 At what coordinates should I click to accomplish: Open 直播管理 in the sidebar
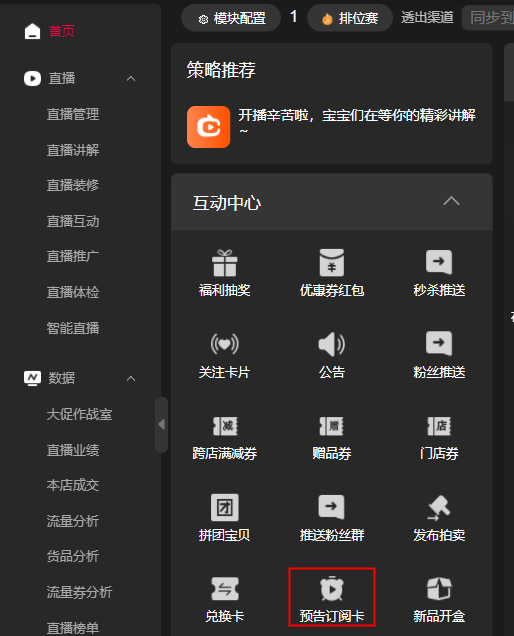click(x=73, y=114)
